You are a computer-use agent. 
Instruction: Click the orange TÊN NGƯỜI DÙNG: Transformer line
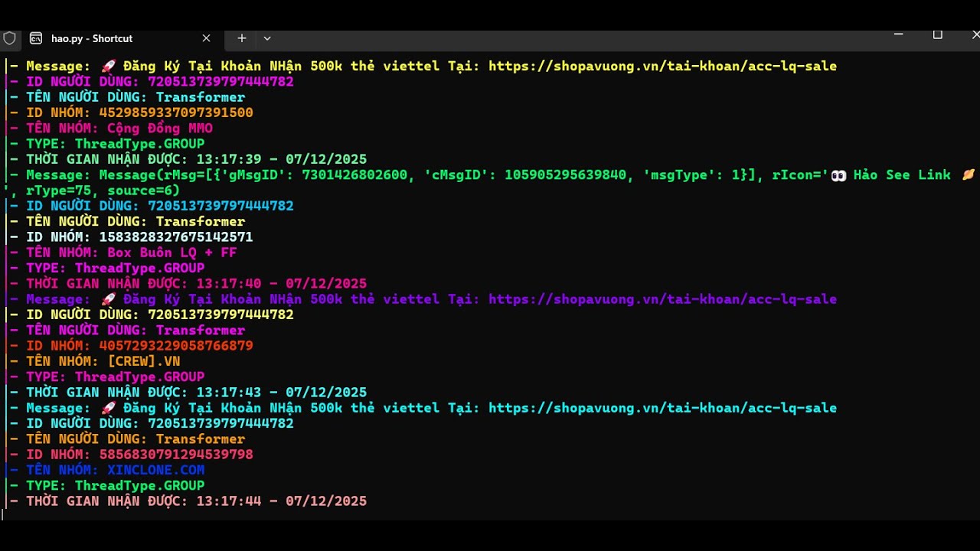pos(127,439)
